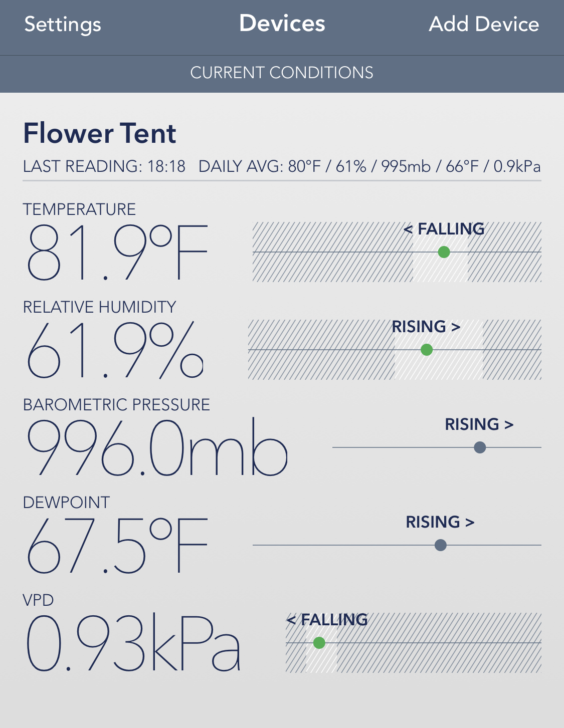Click the green temperature indicator dot
Image resolution: width=564 pixels, height=728 pixels.
444,252
